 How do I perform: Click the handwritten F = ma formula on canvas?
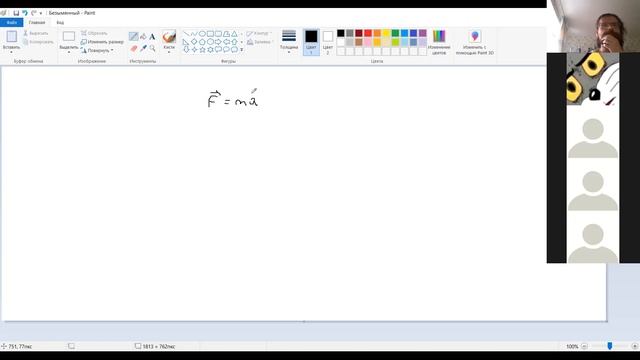(233, 99)
